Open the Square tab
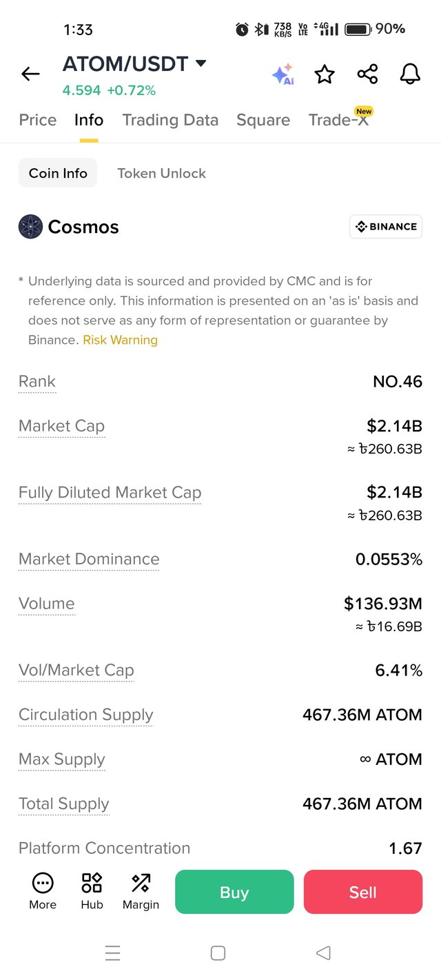This screenshot has height=980, width=441. 263,120
